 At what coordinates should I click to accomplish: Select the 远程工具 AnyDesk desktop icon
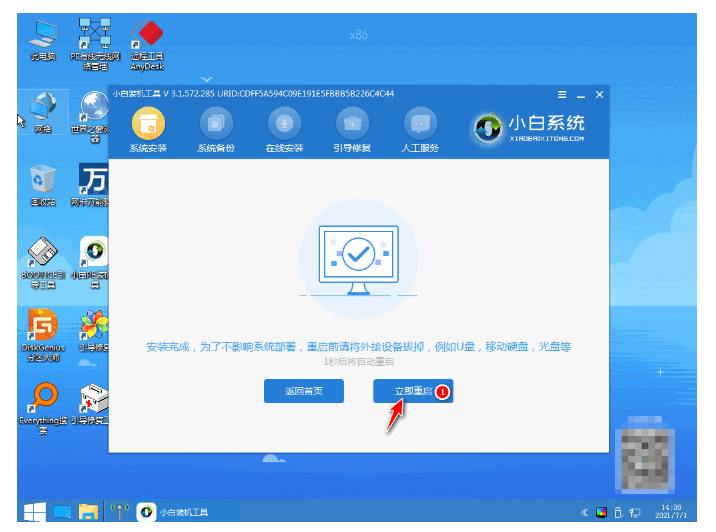click(x=147, y=44)
